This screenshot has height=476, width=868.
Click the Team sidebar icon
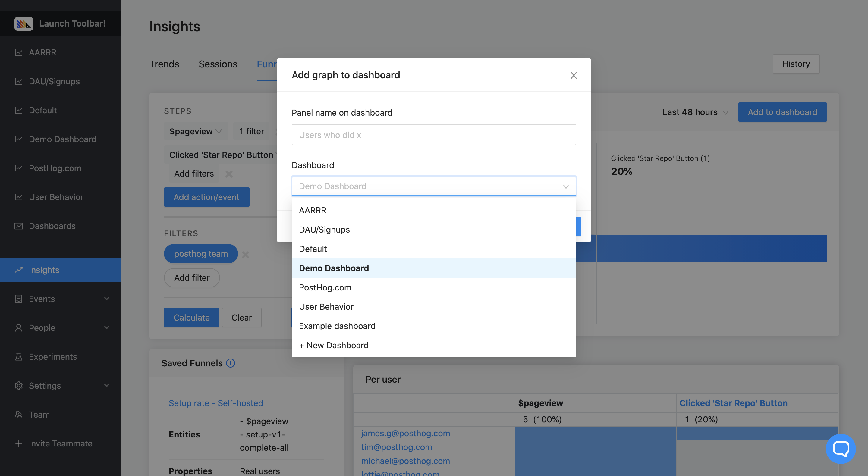(x=19, y=415)
